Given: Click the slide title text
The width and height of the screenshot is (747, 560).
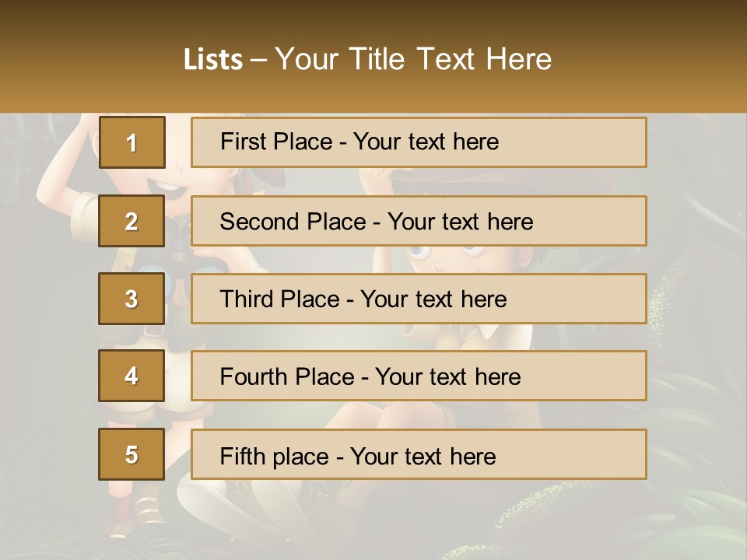Looking at the screenshot, I should [367, 59].
